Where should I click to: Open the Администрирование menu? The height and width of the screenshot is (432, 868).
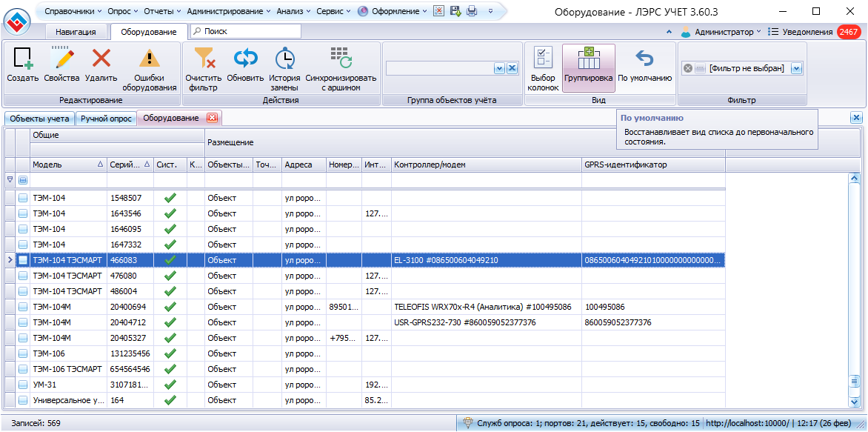click(228, 10)
